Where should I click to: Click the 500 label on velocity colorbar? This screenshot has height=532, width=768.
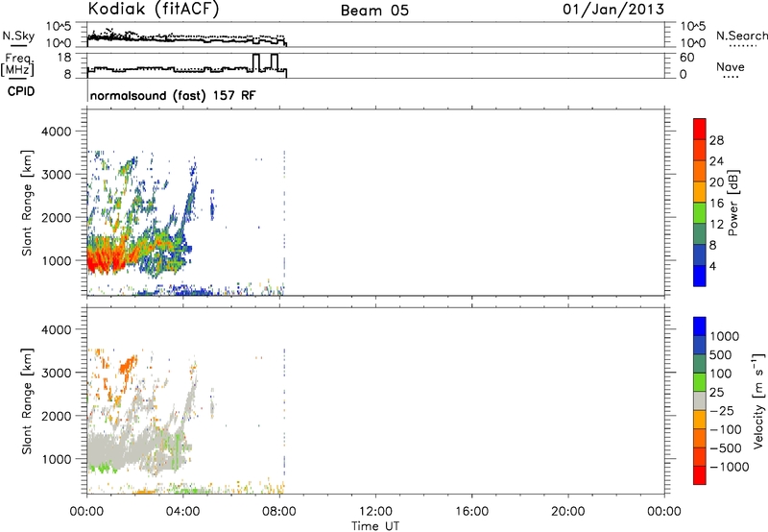click(720, 355)
